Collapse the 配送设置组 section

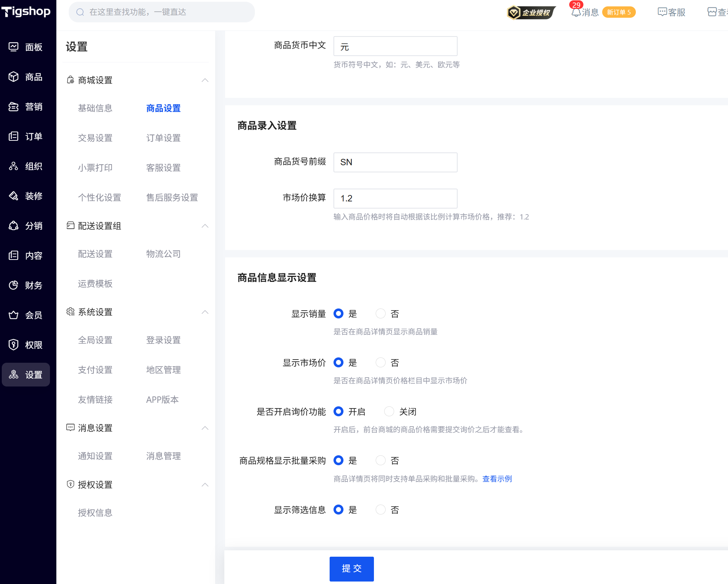click(x=205, y=226)
